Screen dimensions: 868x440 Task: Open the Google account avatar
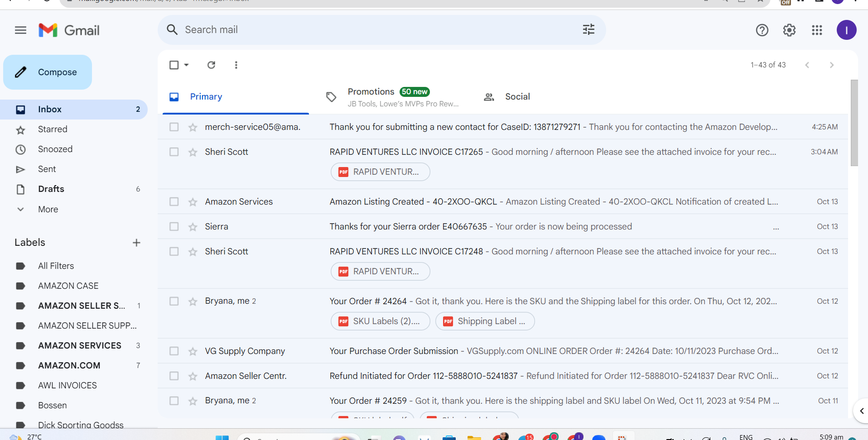[846, 30]
